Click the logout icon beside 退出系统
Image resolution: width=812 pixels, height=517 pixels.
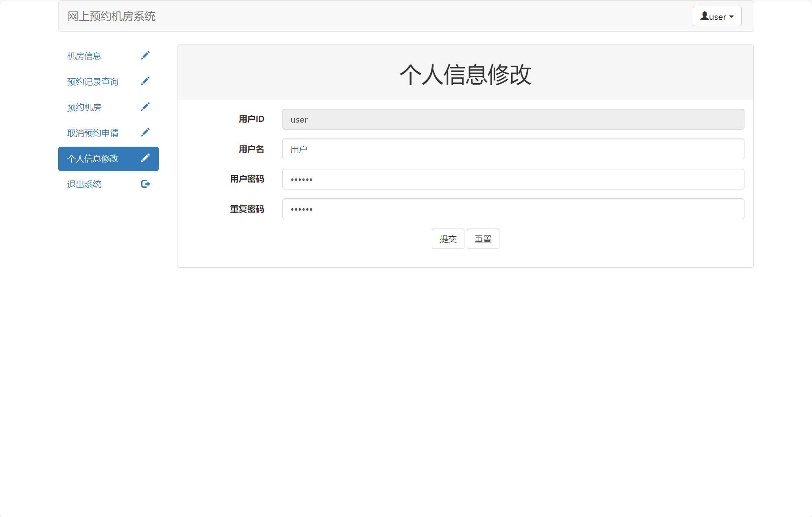146,184
